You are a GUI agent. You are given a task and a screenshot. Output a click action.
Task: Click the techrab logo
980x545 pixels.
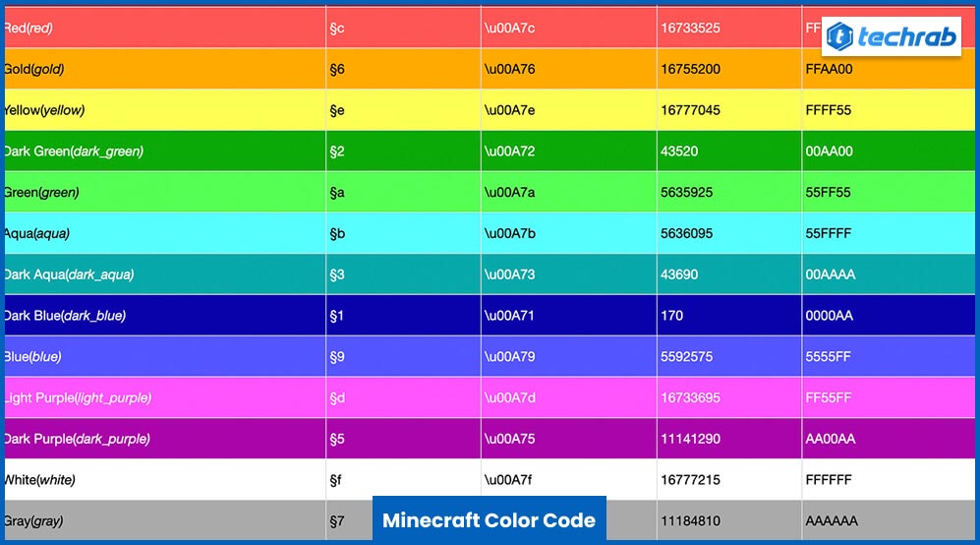(x=892, y=36)
